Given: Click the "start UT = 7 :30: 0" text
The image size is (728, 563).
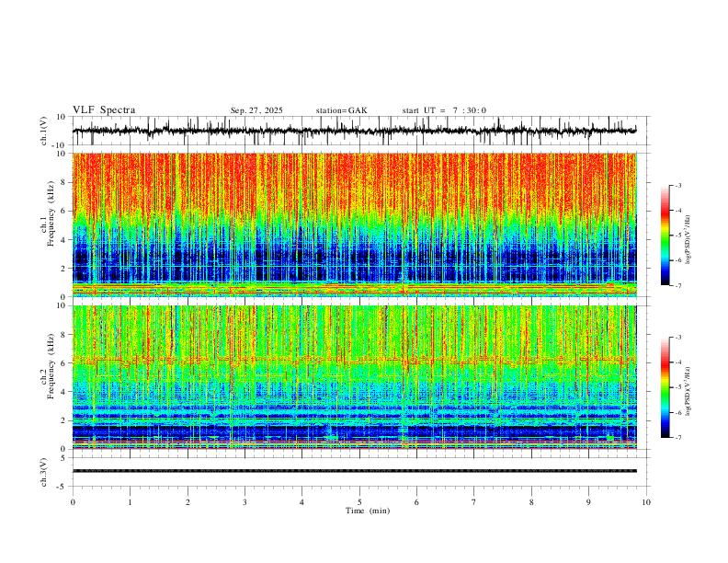Looking at the screenshot, I should tap(444, 110).
